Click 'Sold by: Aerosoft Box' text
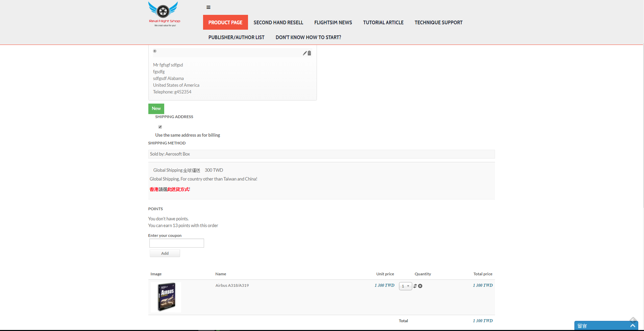The image size is (644, 331). click(x=170, y=154)
